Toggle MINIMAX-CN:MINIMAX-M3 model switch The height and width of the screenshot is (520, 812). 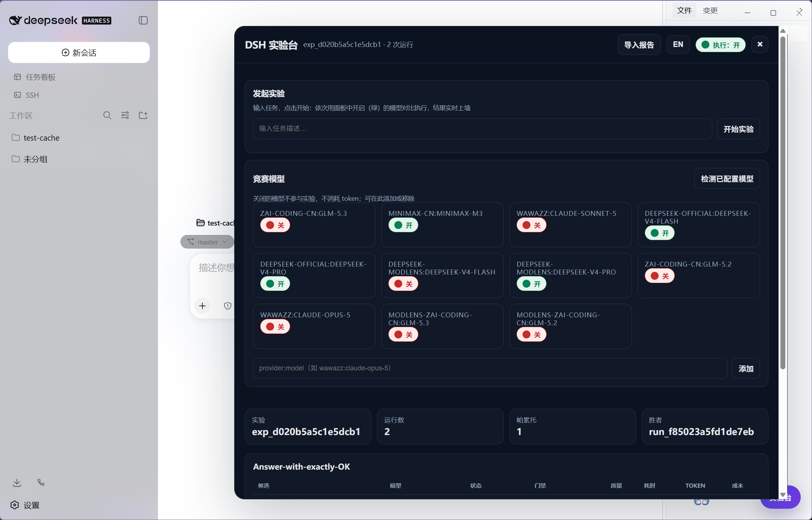pyautogui.click(x=403, y=225)
